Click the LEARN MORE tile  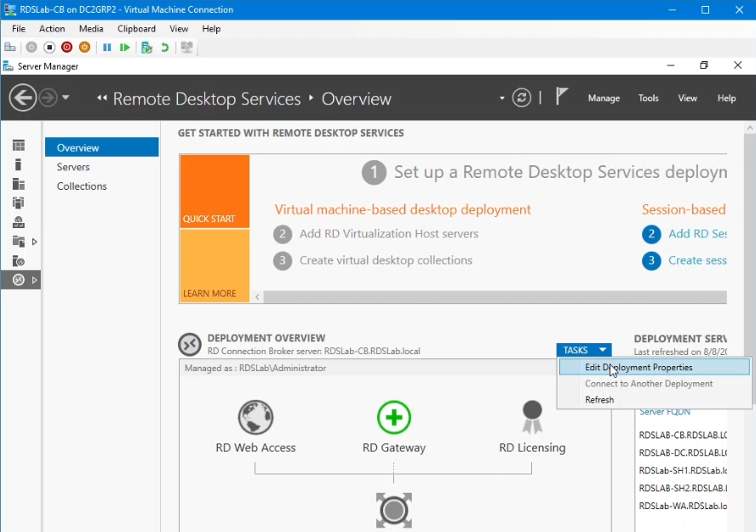pyautogui.click(x=215, y=266)
